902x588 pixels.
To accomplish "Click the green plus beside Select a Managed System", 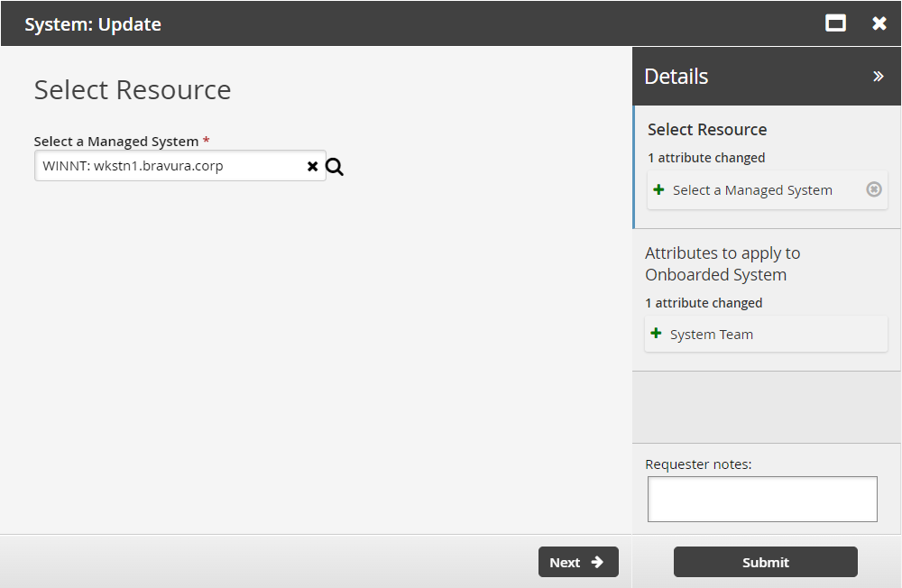I will pos(658,189).
